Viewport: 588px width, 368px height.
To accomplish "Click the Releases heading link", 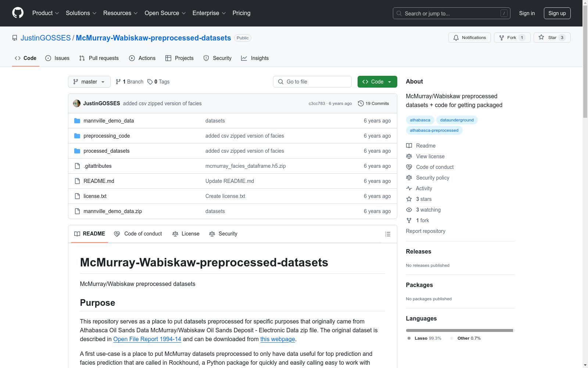I will [x=419, y=252].
